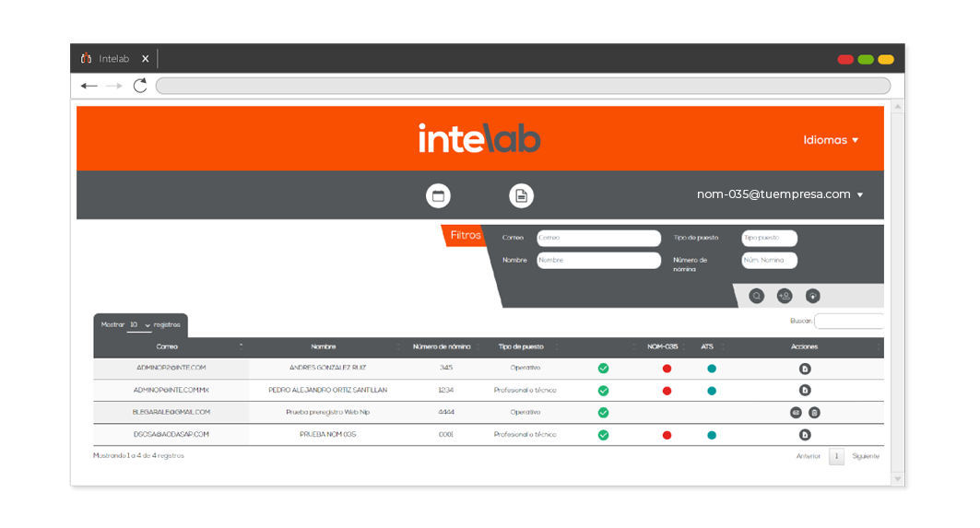Click the name PRUEBA NOM 035
The width and height of the screenshot is (980, 528).
click(x=327, y=434)
